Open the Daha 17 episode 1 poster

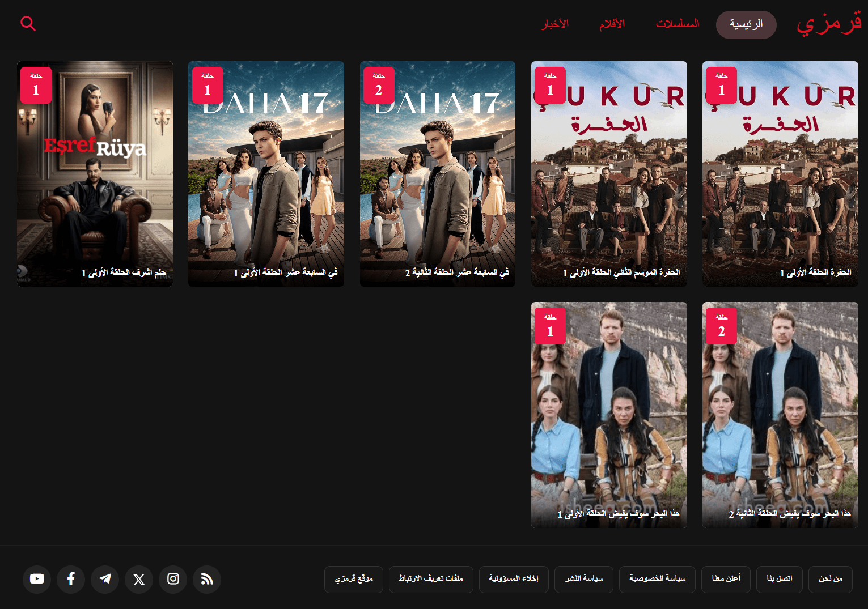(x=266, y=174)
